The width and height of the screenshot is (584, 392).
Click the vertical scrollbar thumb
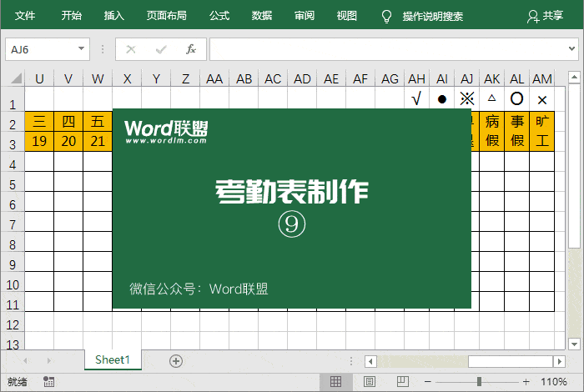coord(574,166)
